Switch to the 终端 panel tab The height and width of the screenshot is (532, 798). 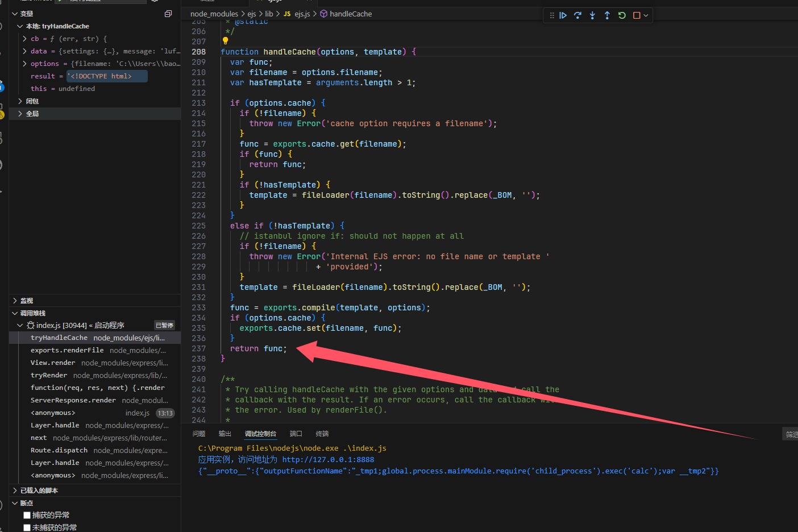click(322, 434)
